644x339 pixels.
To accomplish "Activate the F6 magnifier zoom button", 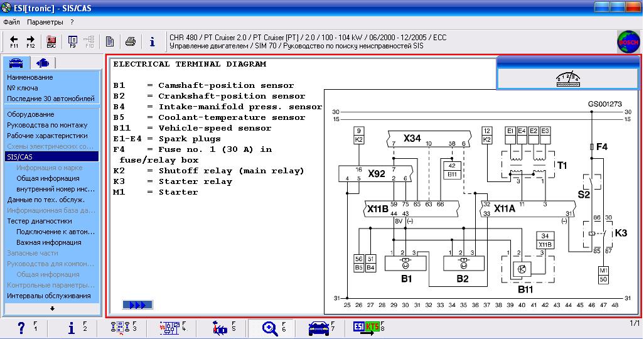I will [270, 328].
